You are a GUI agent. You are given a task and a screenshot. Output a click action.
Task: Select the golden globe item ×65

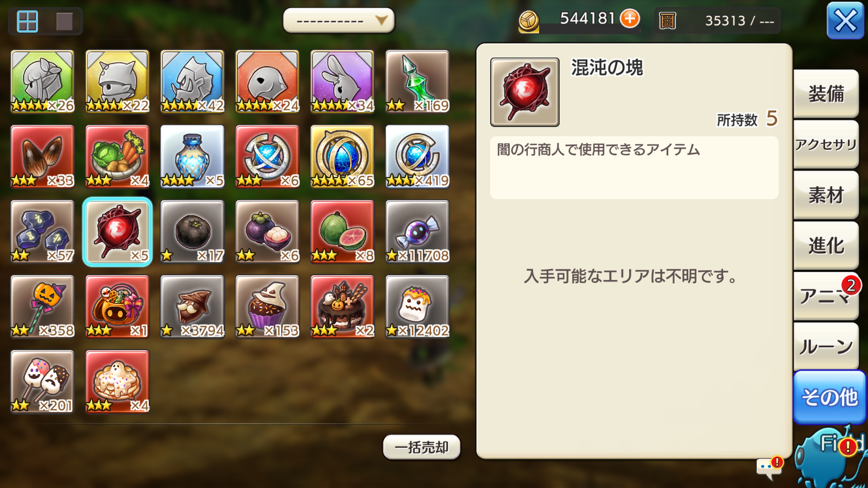coord(342,157)
